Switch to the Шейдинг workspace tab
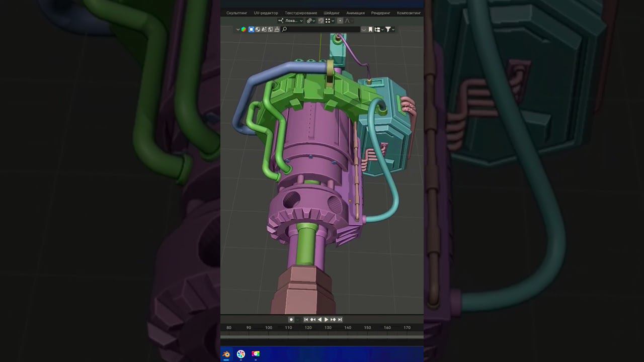The image size is (644, 362). (332, 13)
